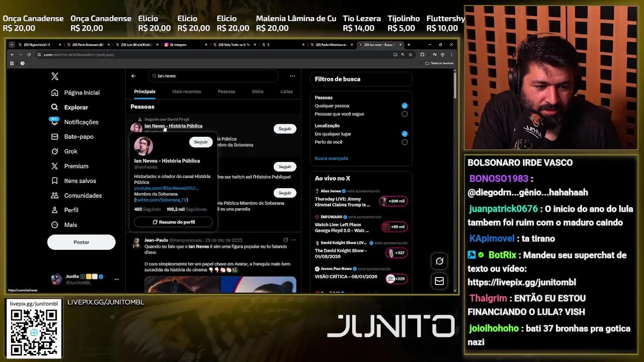Image resolution: width=644 pixels, height=362 pixels.
Task: Open the Flavio Bolsonaro browser tab
Action: [x=89, y=45]
